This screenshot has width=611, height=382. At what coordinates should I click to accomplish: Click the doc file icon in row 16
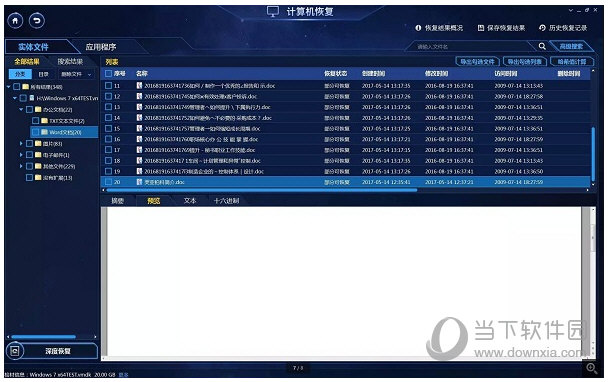[139, 139]
